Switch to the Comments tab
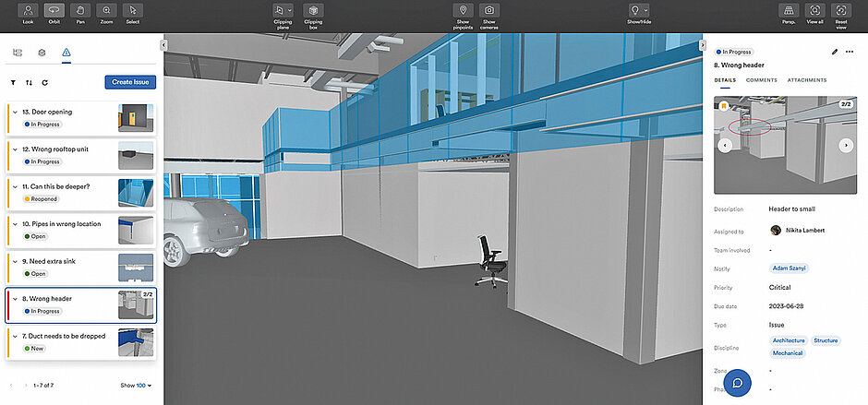868x405 pixels. click(x=761, y=80)
